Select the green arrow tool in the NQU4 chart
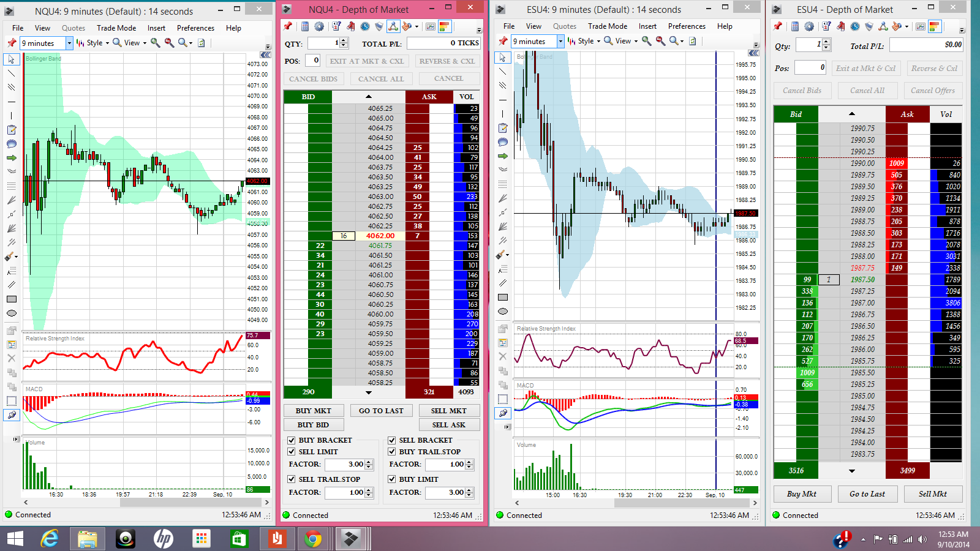The width and height of the screenshot is (980, 551). click(x=11, y=158)
